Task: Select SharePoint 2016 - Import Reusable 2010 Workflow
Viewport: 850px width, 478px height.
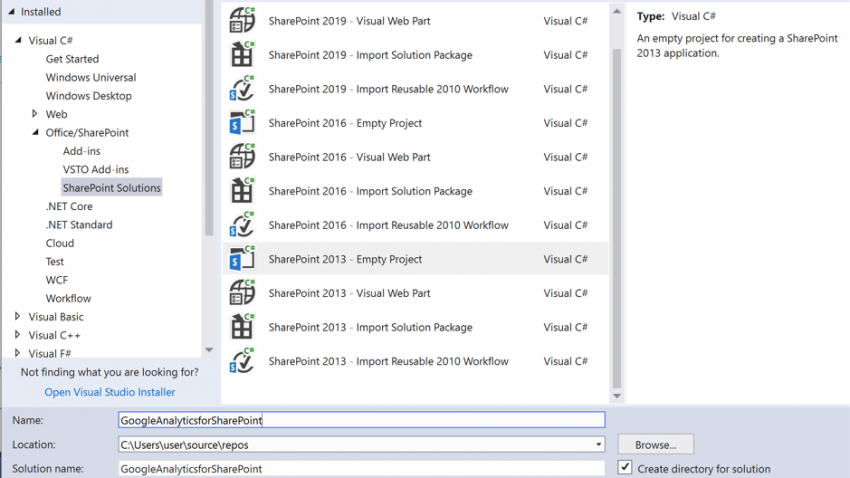Action: tap(388, 225)
